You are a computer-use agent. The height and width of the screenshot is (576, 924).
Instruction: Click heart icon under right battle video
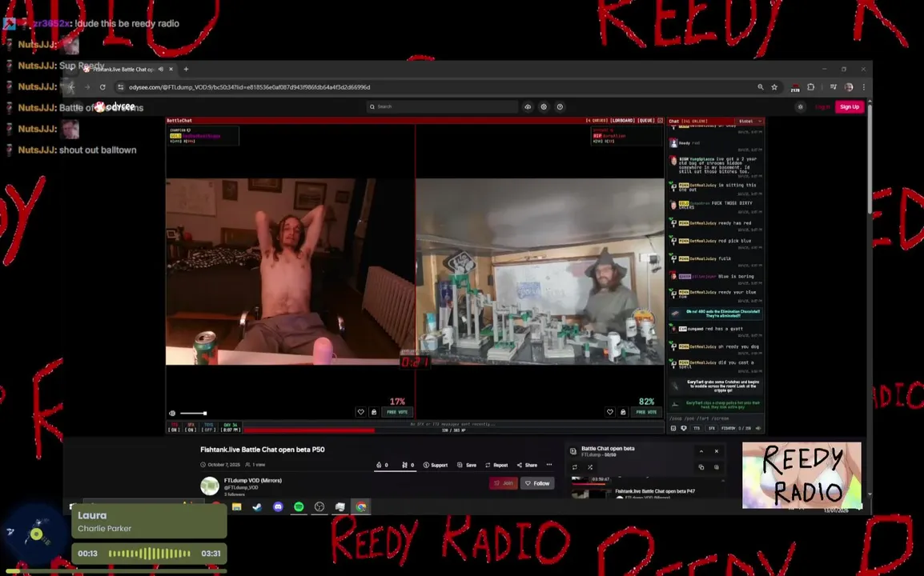pos(610,412)
